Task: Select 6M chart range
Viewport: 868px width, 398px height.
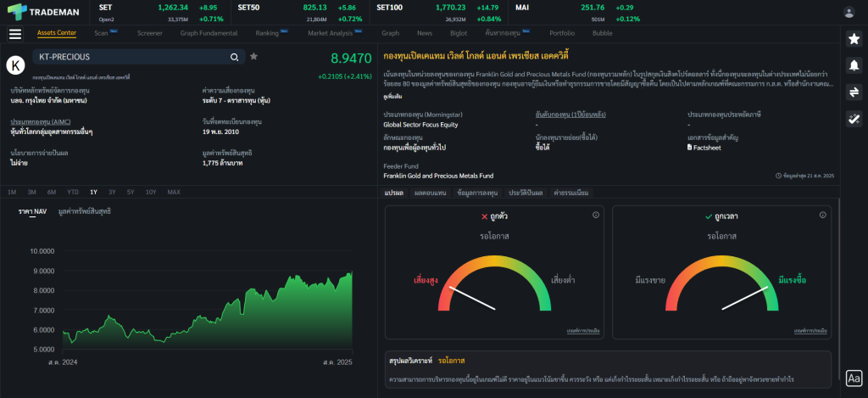Action: pos(52,192)
